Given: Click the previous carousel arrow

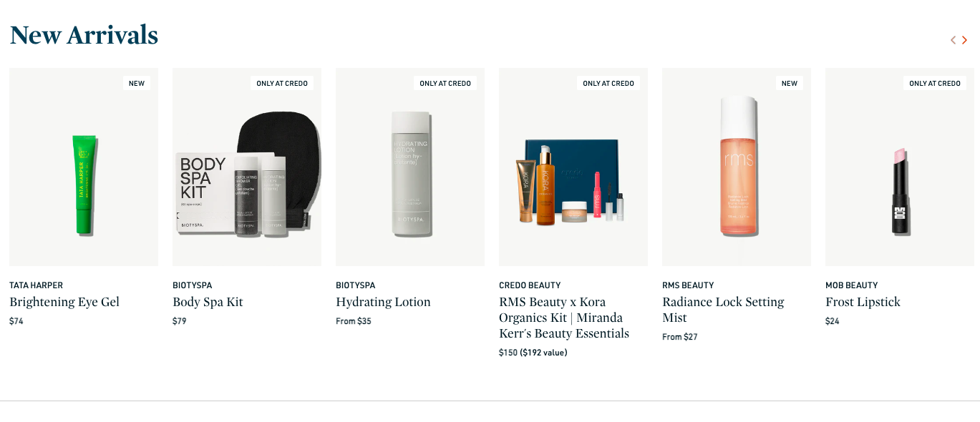Looking at the screenshot, I should (953, 40).
